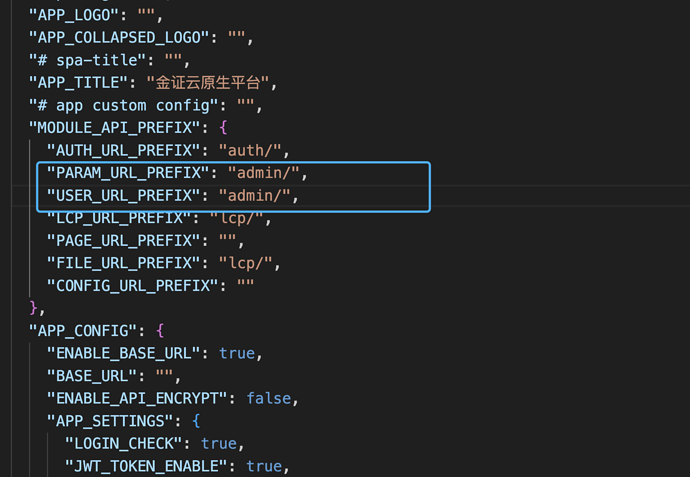Click the "PAGE_URL_PREFIX" key
Screen dimensions: 690x477
click(x=125, y=241)
